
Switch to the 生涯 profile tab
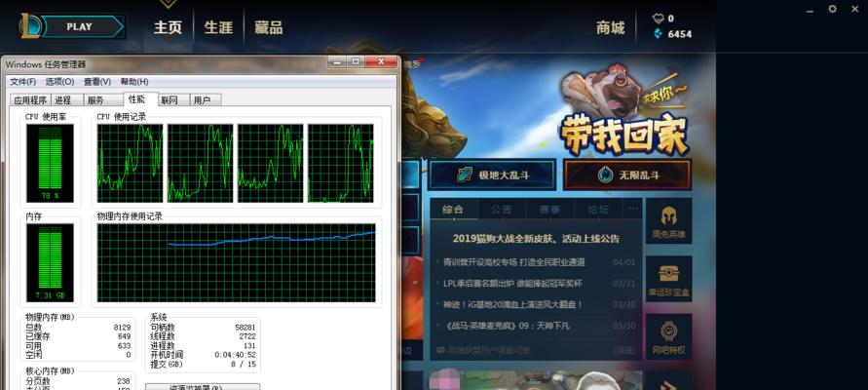218,27
